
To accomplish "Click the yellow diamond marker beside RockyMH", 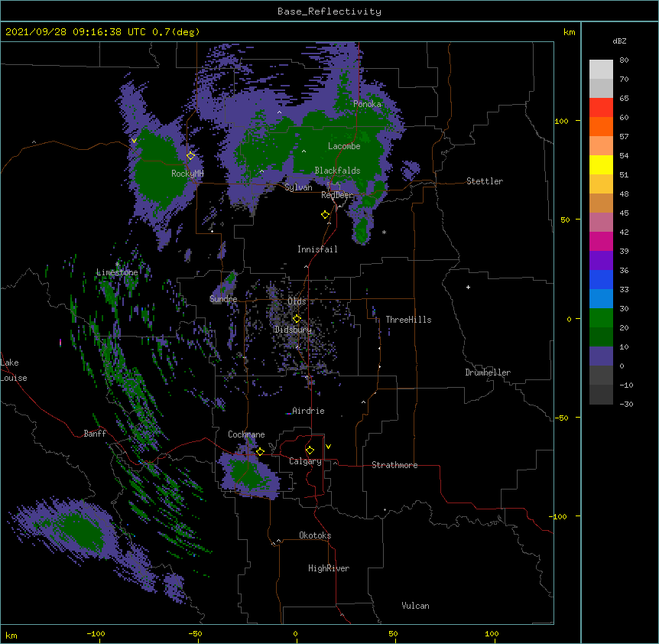I will click(190, 155).
